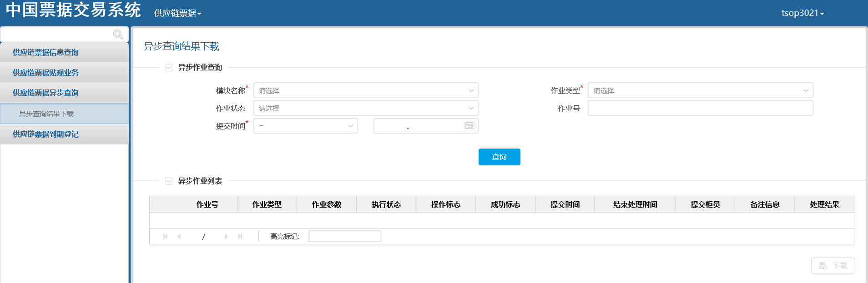The width and height of the screenshot is (868, 283).
Task: Go to last page in pagination
Action: click(240, 236)
